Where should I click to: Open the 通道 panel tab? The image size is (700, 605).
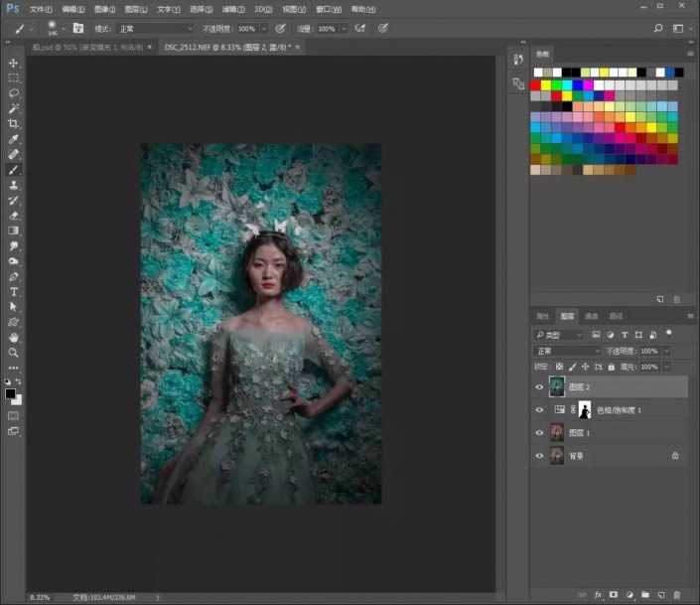click(592, 316)
